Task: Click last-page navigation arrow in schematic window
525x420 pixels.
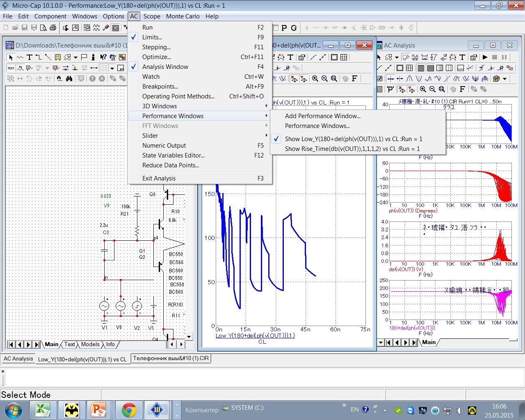Action: coord(37,345)
